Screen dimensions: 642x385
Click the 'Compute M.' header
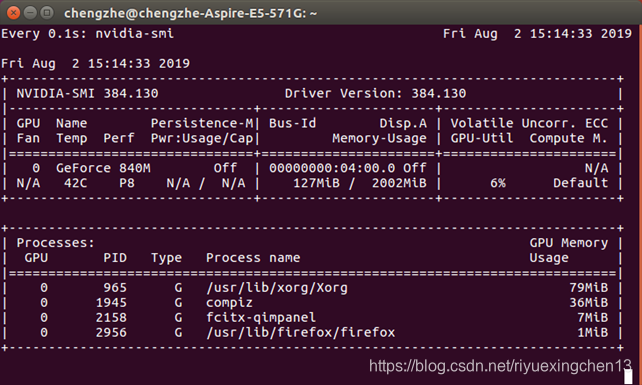pyautogui.click(x=569, y=138)
